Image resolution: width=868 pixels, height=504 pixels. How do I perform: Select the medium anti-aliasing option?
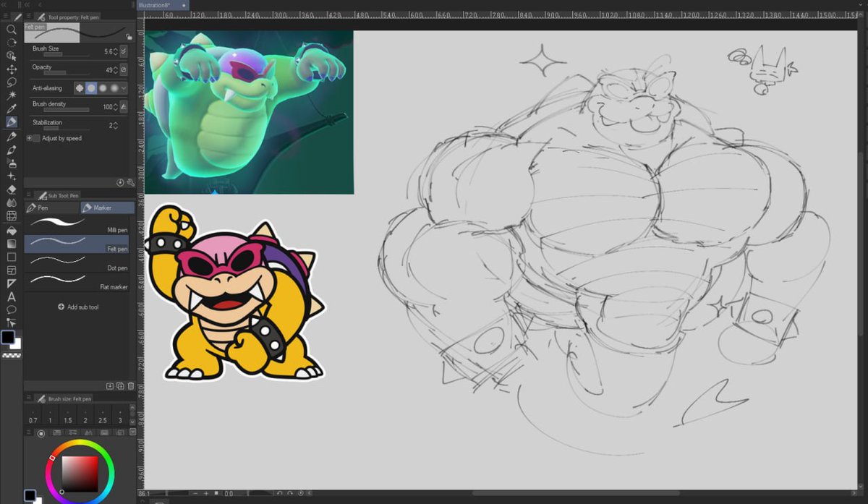click(x=103, y=88)
